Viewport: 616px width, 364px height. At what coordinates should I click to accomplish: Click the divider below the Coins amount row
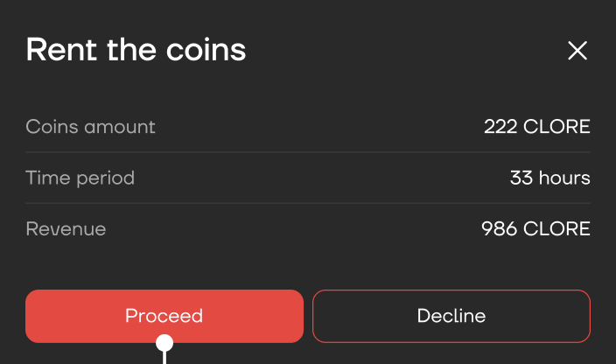(x=308, y=152)
